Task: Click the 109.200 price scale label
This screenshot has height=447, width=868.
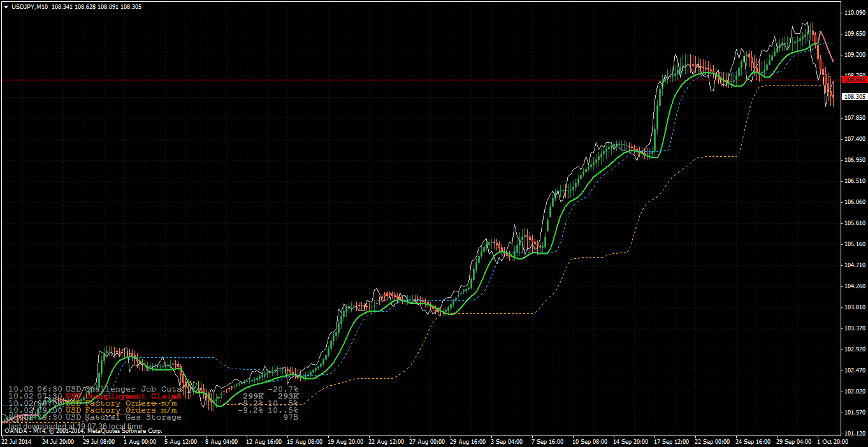Action: (x=854, y=55)
